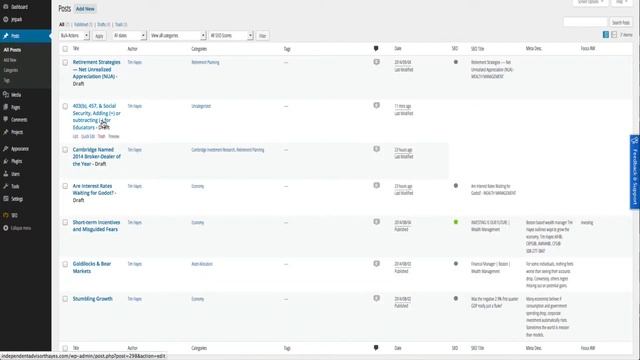Viewport: 640px width, 360px height.
Task: Open the All Posts submenu item
Action: 12,50
